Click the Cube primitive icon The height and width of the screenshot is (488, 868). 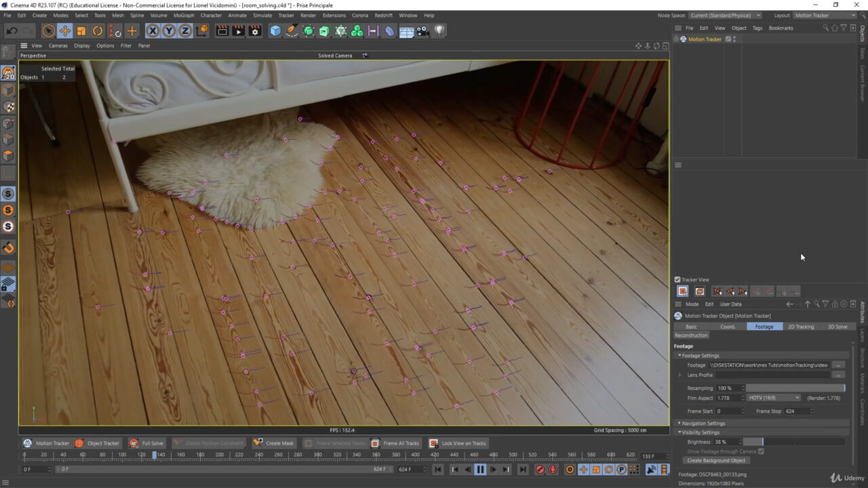[275, 30]
